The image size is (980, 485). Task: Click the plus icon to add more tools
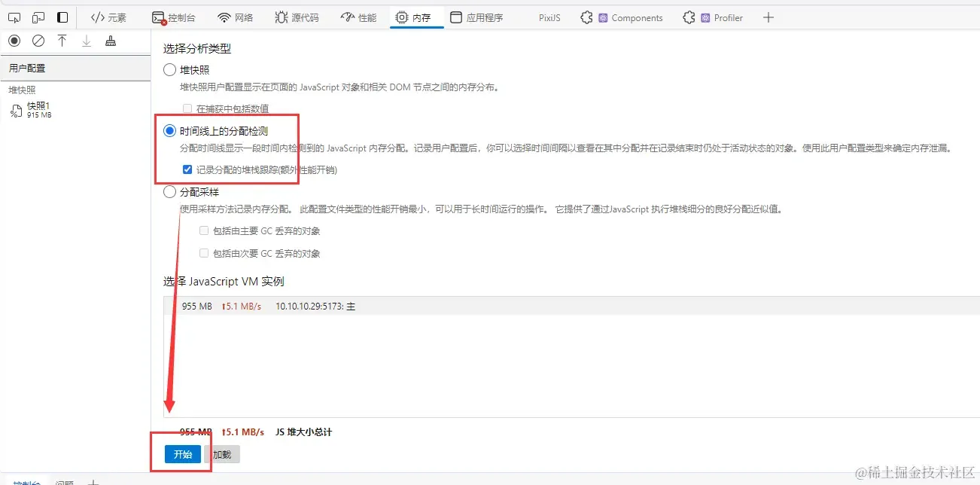click(768, 17)
